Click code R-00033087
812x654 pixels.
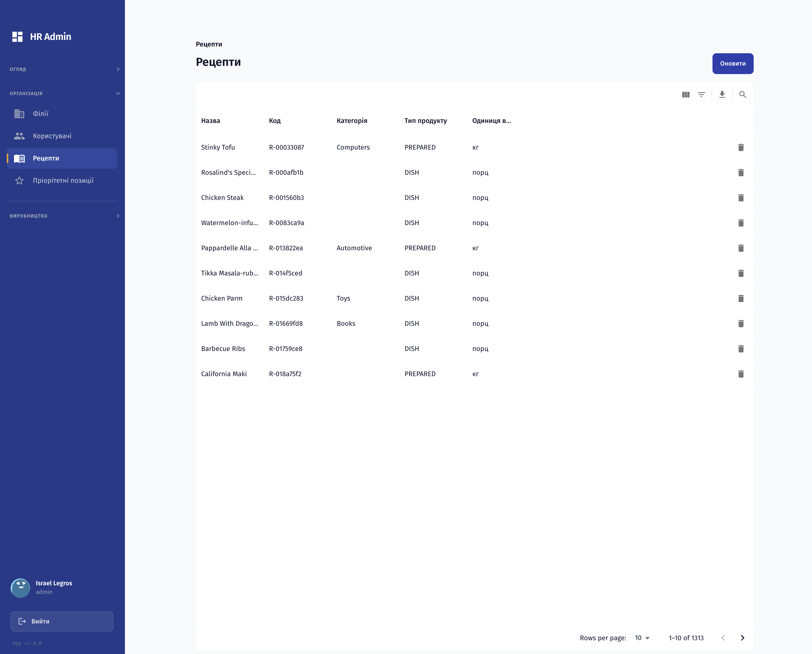(287, 147)
